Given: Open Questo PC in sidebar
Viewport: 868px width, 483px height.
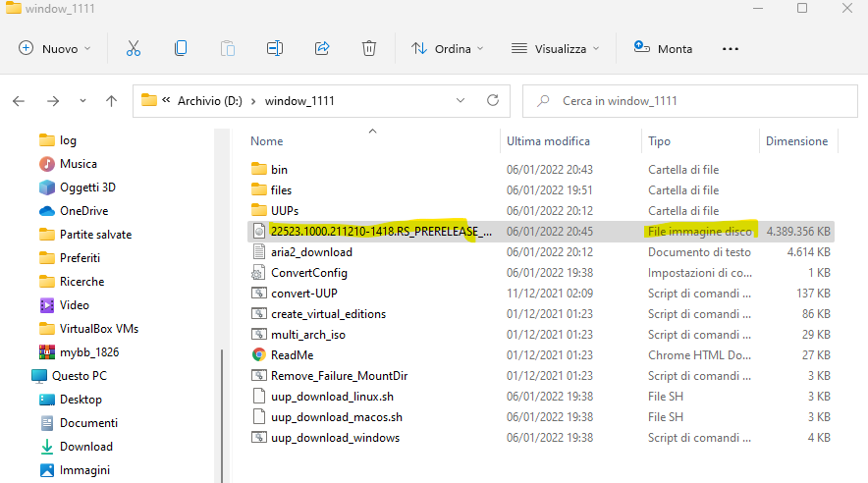Looking at the screenshot, I should pyautogui.click(x=79, y=376).
